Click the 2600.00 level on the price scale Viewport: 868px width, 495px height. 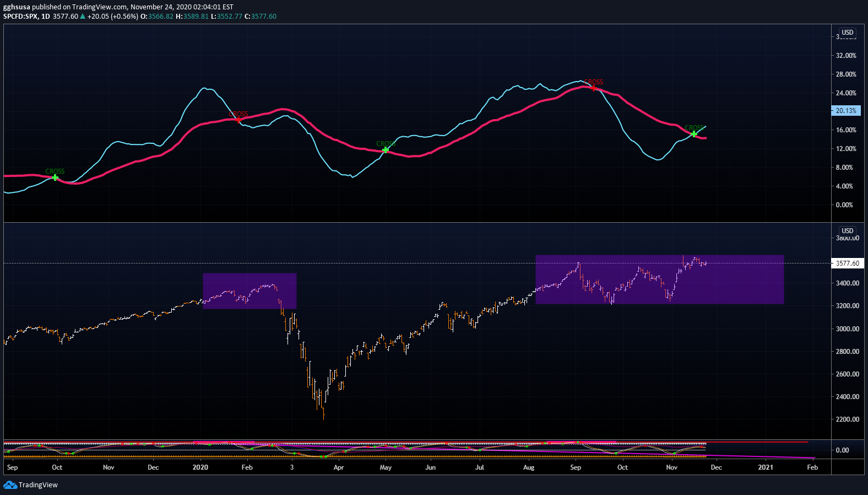pos(848,374)
